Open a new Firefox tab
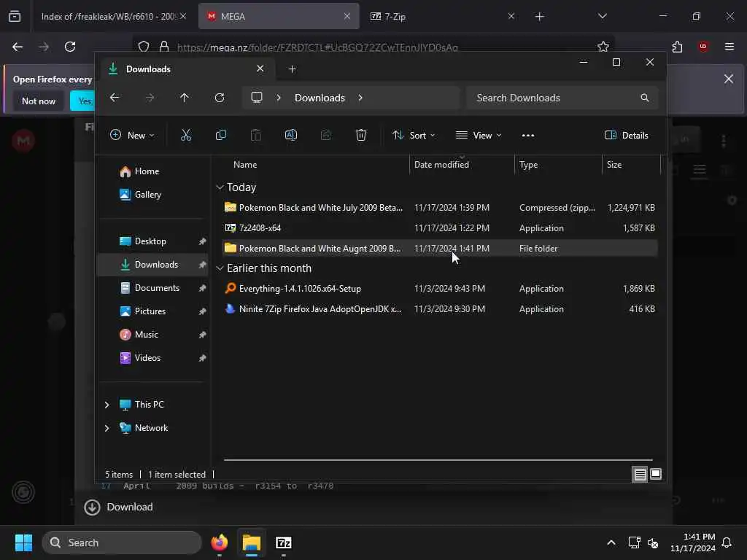Screen dimensions: 747x560 tap(539, 17)
